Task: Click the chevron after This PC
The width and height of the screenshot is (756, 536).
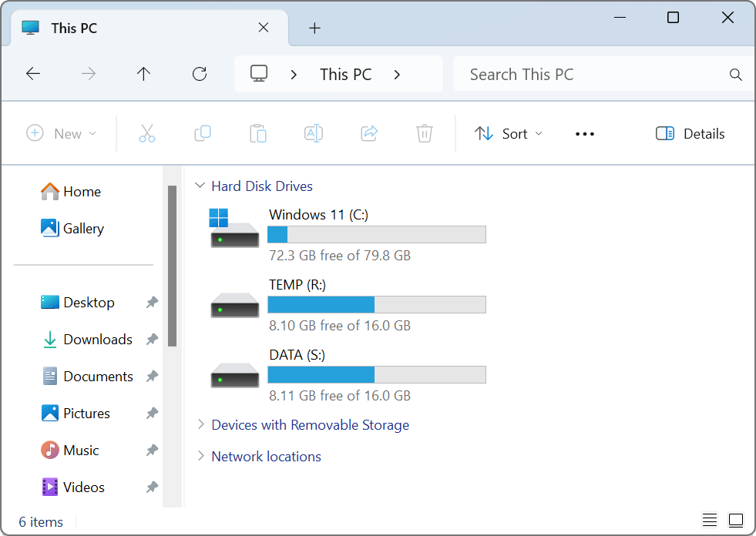Action: (397, 75)
